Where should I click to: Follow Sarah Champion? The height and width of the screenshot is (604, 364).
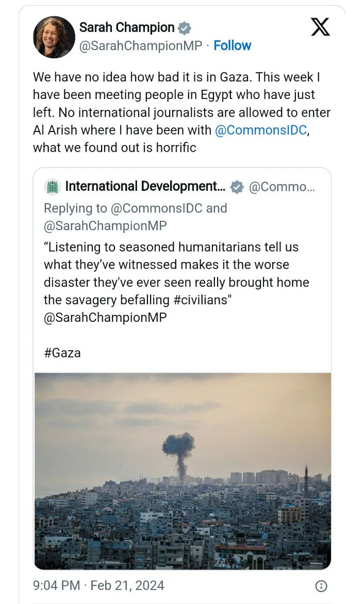232,45
